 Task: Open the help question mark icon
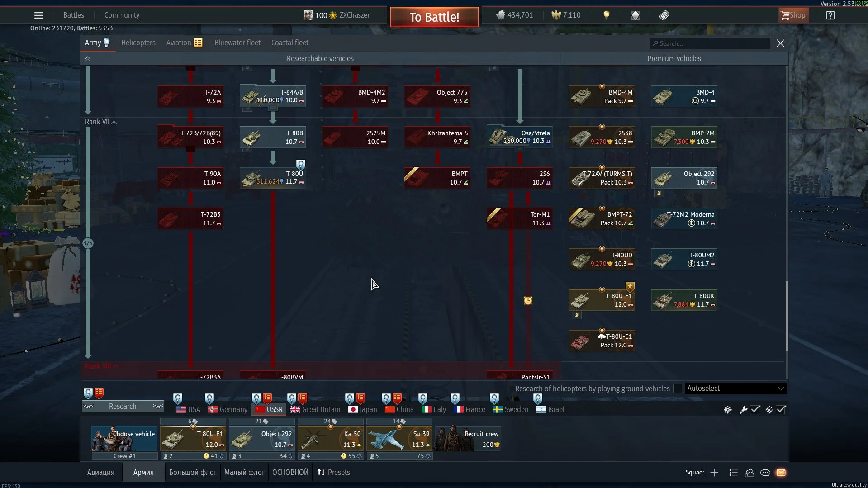830,15
